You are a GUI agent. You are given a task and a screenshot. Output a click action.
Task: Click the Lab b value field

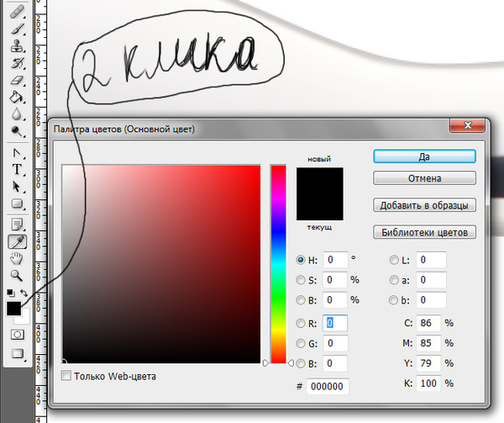coord(432,300)
